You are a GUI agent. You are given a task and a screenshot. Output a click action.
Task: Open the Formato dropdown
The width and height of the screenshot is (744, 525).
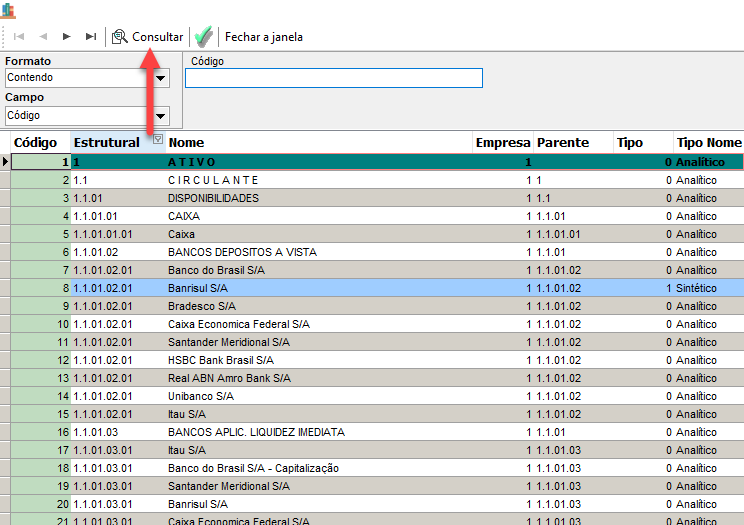point(160,78)
